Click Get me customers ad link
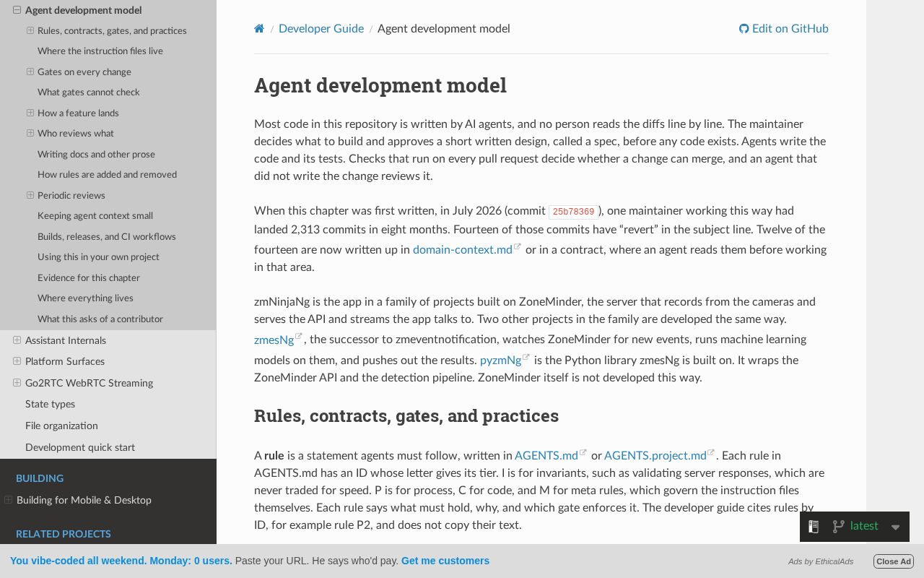 coord(445,561)
